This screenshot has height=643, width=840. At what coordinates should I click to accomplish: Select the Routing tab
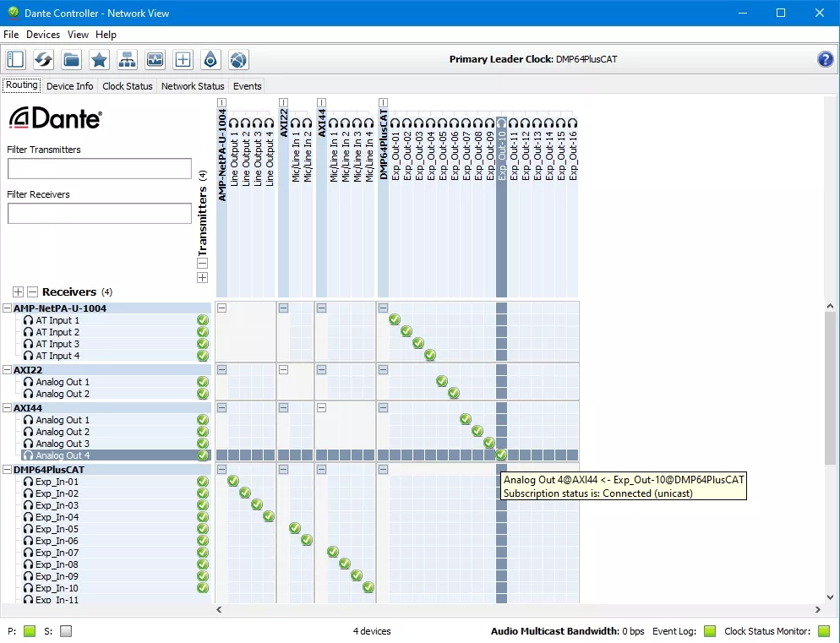tap(21, 85)
